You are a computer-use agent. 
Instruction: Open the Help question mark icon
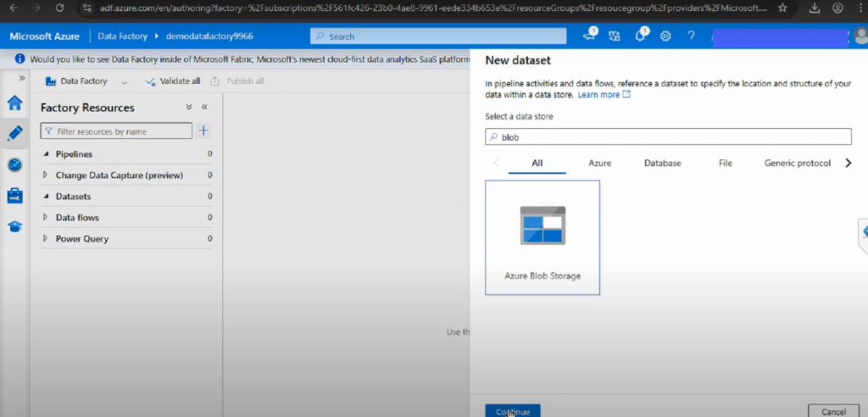691,36
